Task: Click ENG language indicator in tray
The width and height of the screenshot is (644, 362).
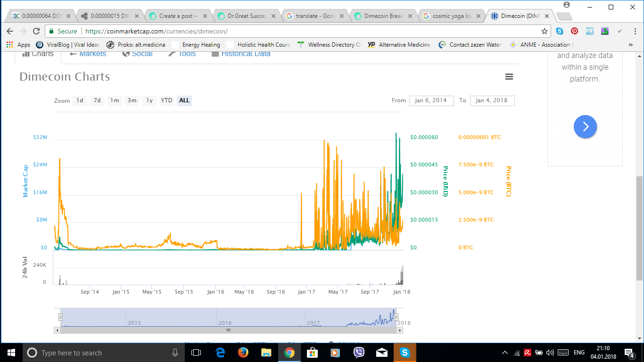Action: [x=579, y=353]
